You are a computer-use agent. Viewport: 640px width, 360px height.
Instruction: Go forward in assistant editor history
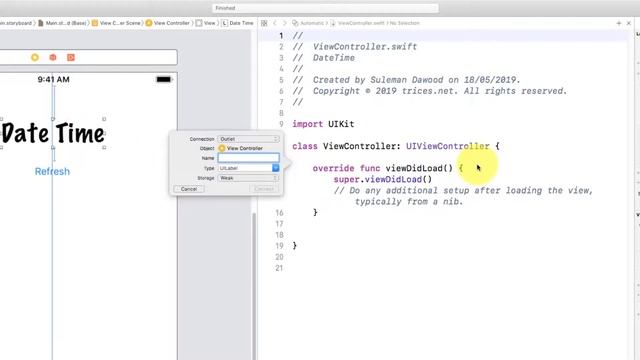(284, 23)
